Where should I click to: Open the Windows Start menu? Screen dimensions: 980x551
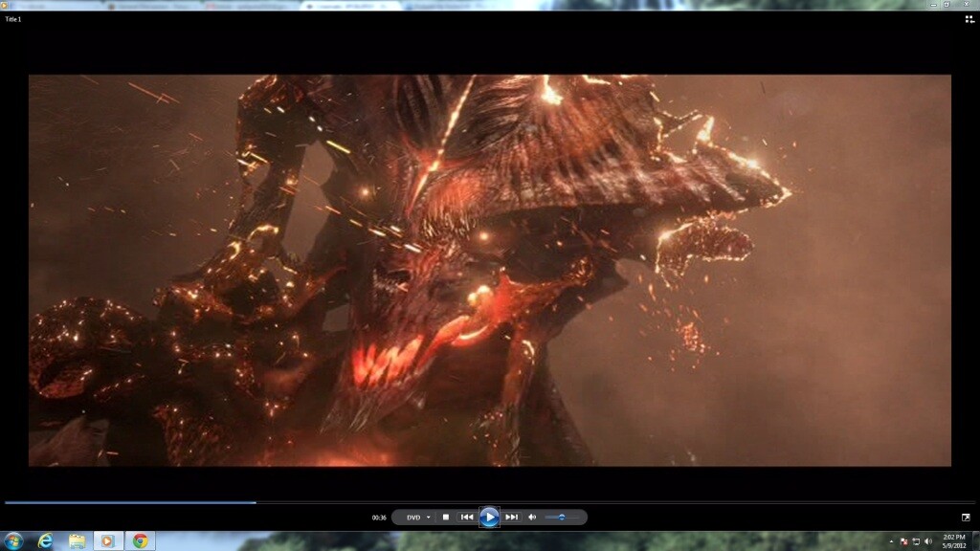[x=13, y=540]
